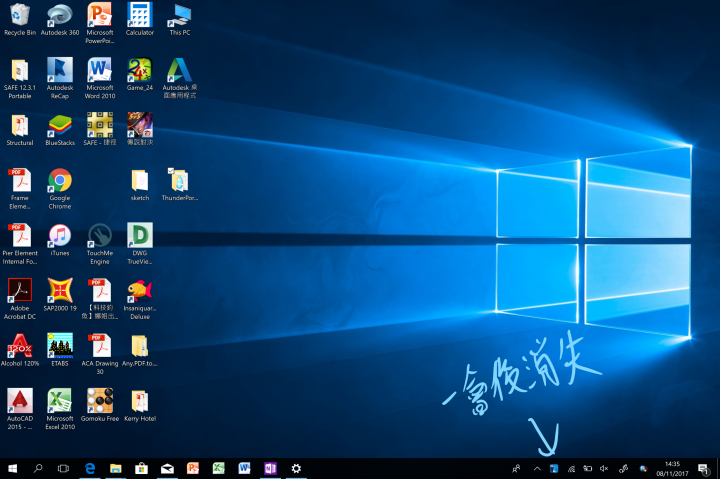The height and width of the screenshot is (479, 720).
Task: Select the Insaniquarium Deluxe fish icon
Action: [x=140, y=299]
